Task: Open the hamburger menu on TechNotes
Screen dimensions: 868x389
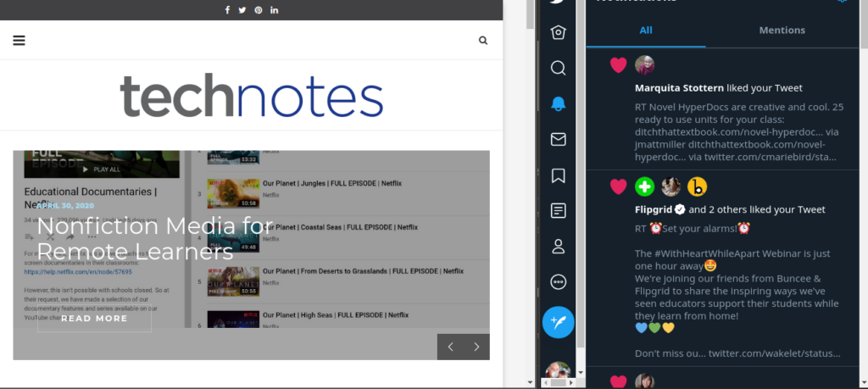Action: (19, 41)
